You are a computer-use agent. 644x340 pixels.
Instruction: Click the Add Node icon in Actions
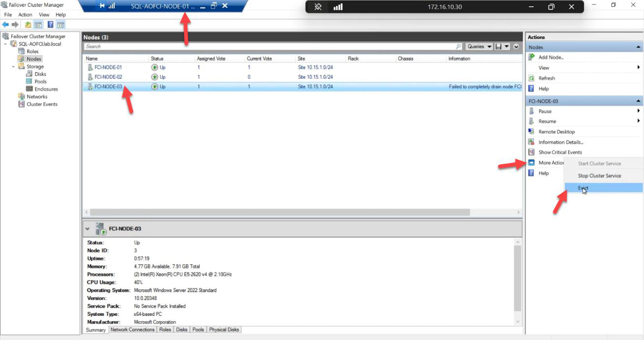531,57
